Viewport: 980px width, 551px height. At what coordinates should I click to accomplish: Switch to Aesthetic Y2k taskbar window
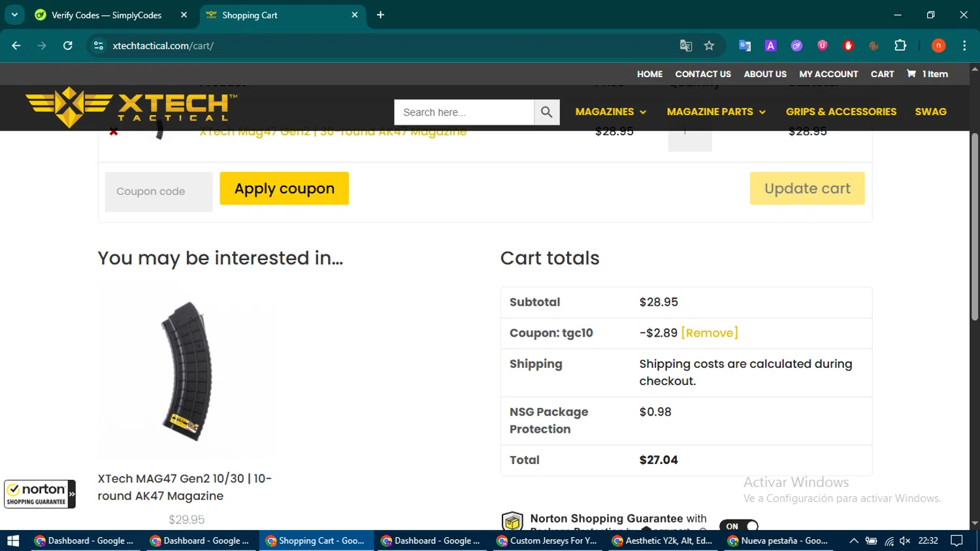662,541
